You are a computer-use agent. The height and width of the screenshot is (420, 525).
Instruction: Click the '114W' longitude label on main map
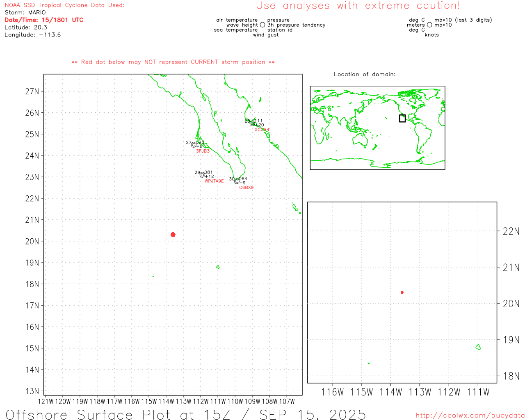click(x=166, y=401)
